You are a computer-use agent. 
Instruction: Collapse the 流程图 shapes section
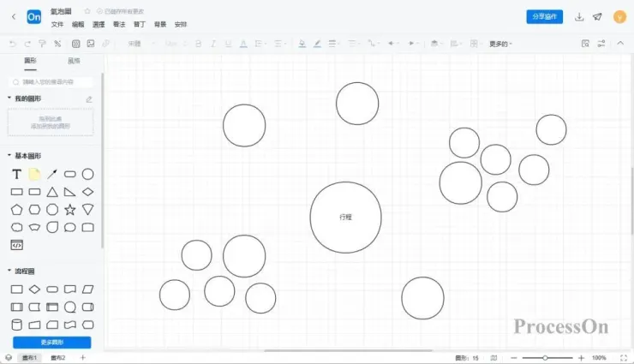(x=9, y=271)
